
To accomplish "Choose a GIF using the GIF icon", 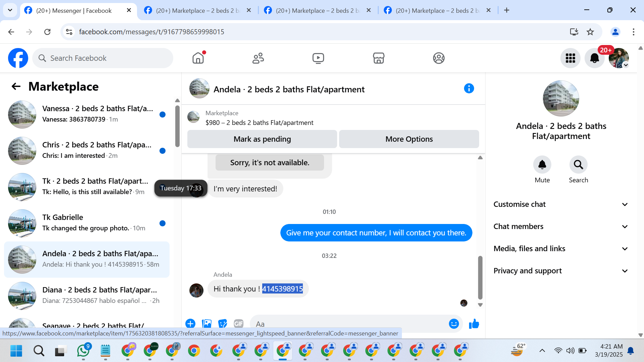I will point(238,323).
